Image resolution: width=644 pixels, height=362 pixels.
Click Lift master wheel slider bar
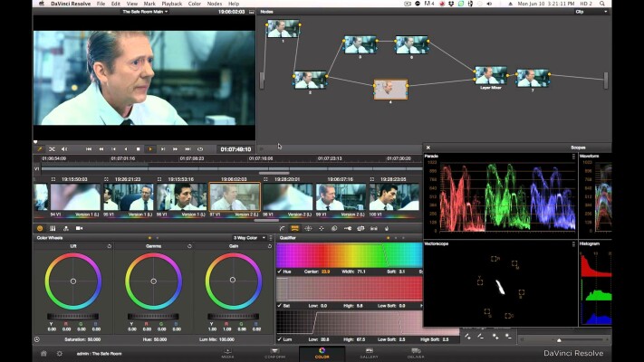(x=72, y=316)
